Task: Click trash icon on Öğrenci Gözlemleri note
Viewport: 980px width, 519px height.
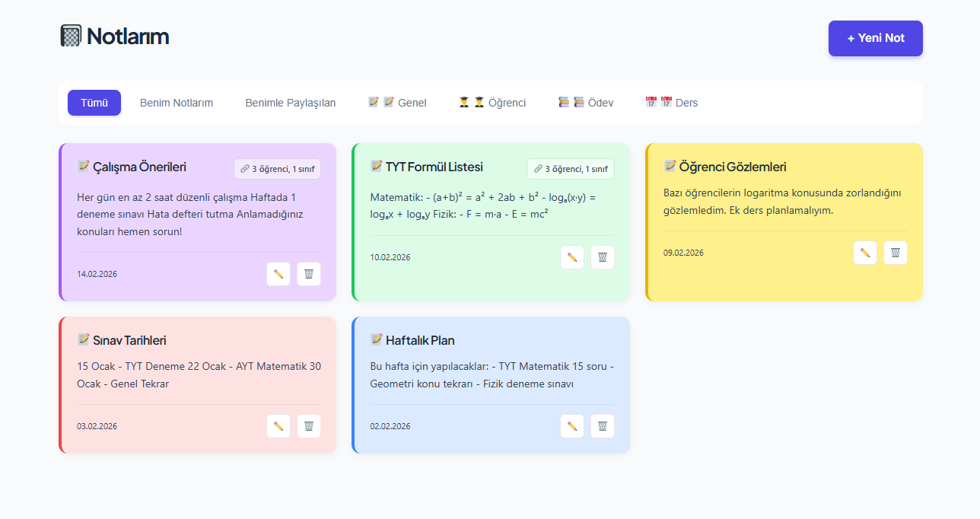Action: click(896, 253)
